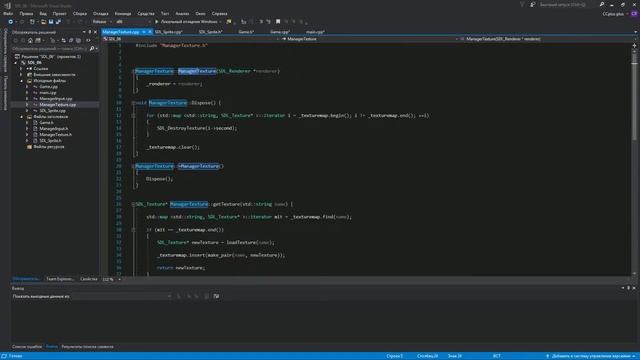Screen dimensions: 640x360
Task: Switch to the Game.h editor tab
Action: pyautogui.click(x=246, y=32)
